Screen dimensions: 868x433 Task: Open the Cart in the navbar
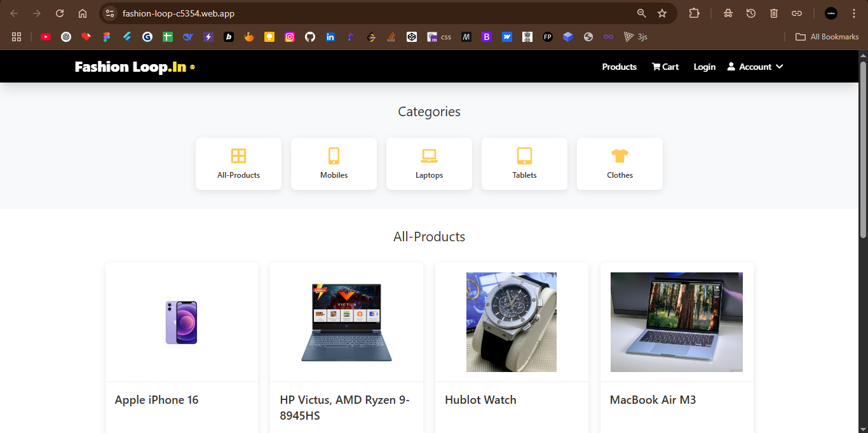tap(665, 67)
